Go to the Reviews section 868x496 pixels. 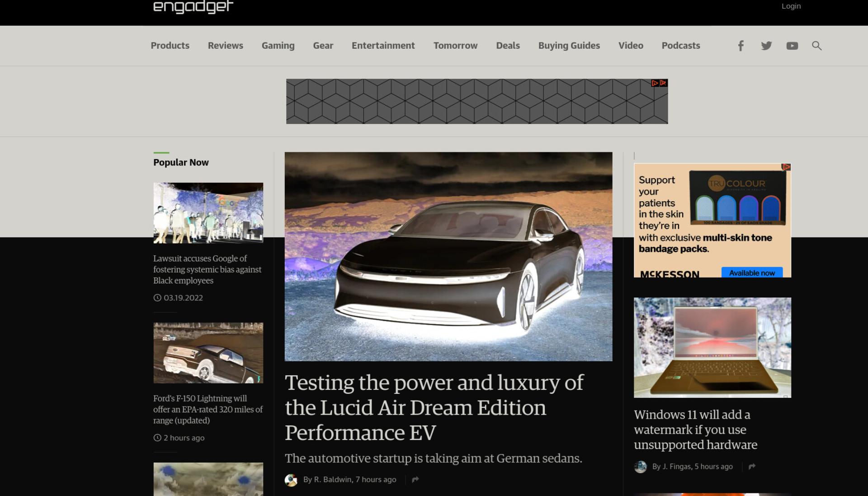[226, 46]
